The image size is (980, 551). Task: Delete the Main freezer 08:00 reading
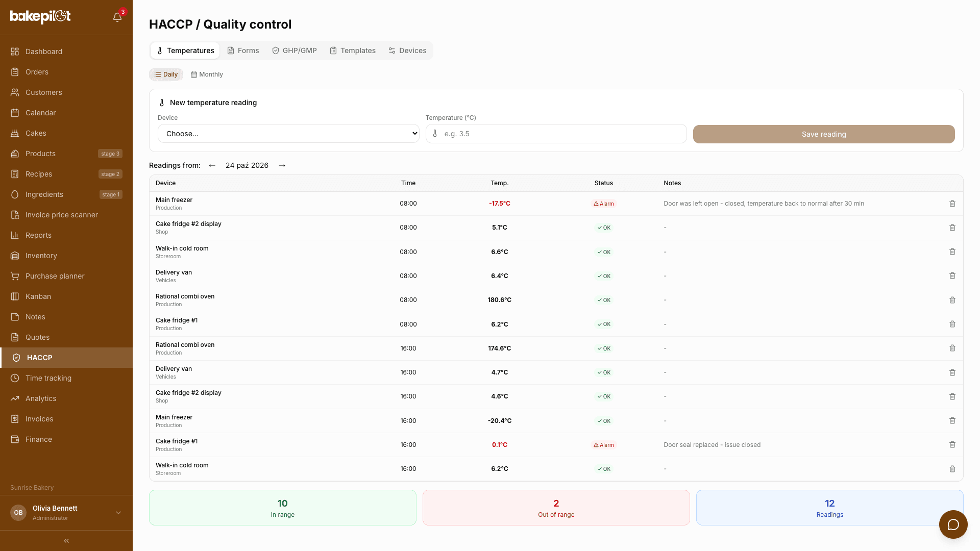(x=952, y=204)
